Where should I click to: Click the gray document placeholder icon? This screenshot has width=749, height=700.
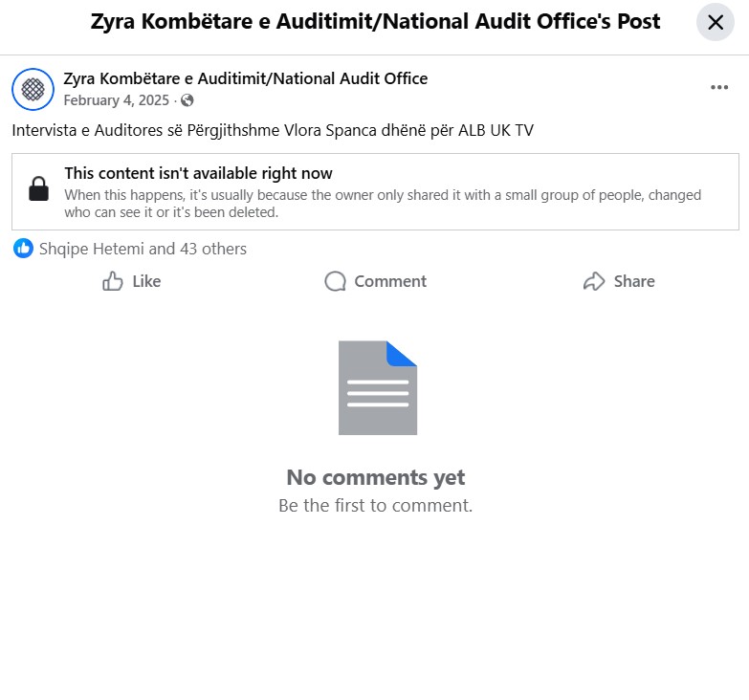point(378,388)
